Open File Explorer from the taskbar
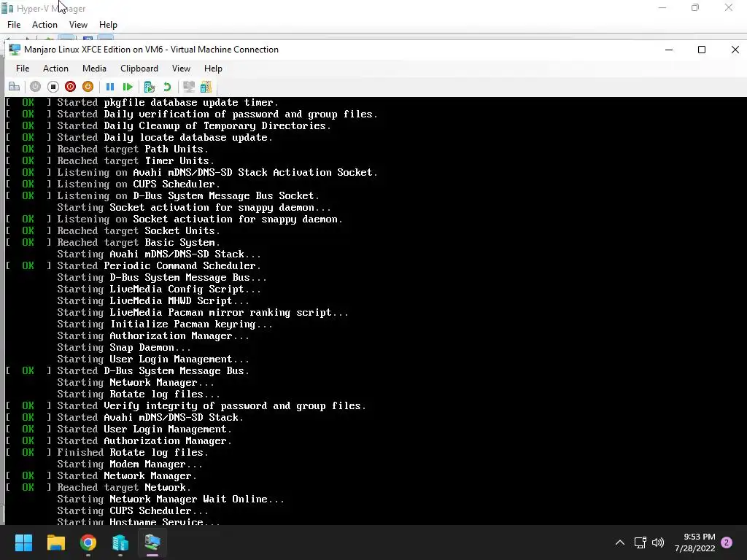This screenshot has height=560, width=747. pyautogui.click(x=56, y=542)
